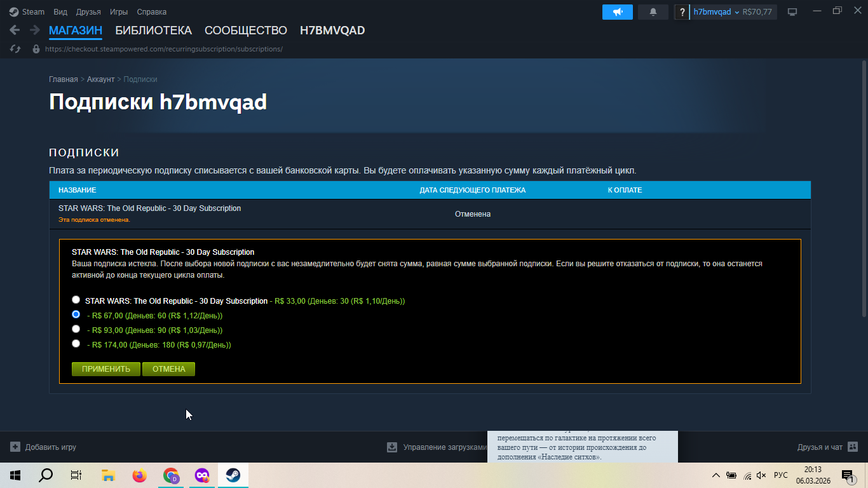Image resolution: width=868 pixels, height=488 pixels.
Task: Reload the page with refresh icon
Action: (x=15, y=49)
